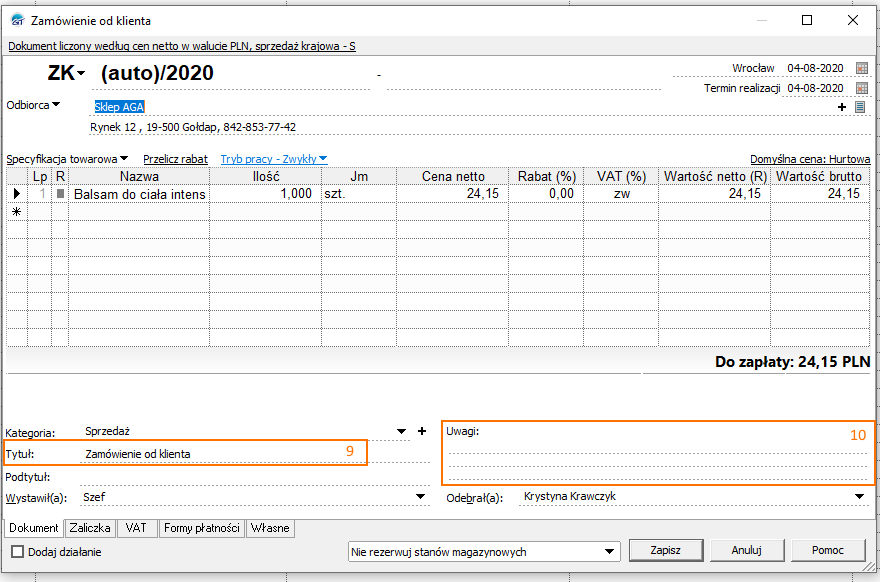Screen dimensions: 880x582
Task: Click the new row asterisk marker
Action: pos(16,212)
